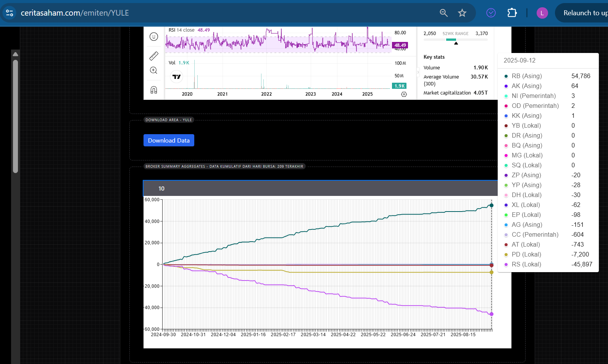Bookmark this page with the star icon
The width and height of the screenshot is (608, 364).
point(462,13)
